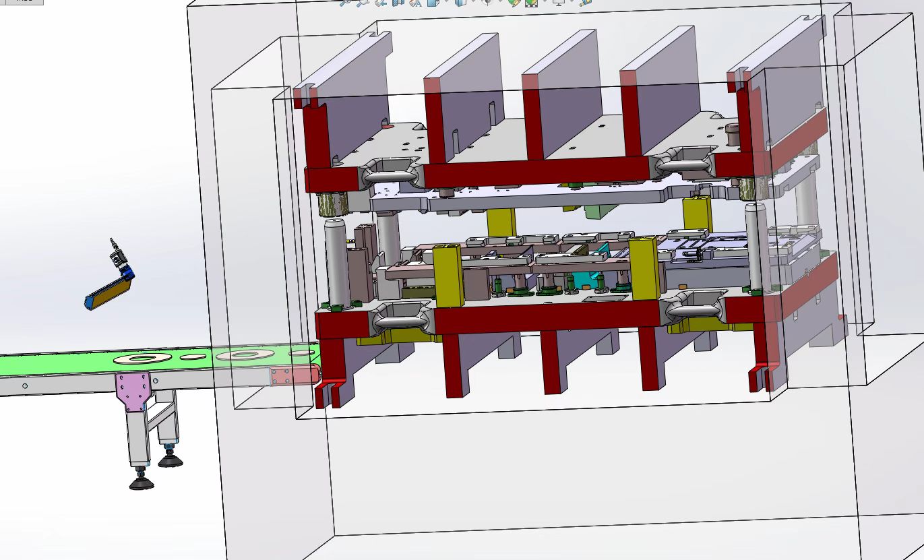This screenshot has height=560, width=924.
Task: Return to the Previous View
Action: click(x=381, y=3)
